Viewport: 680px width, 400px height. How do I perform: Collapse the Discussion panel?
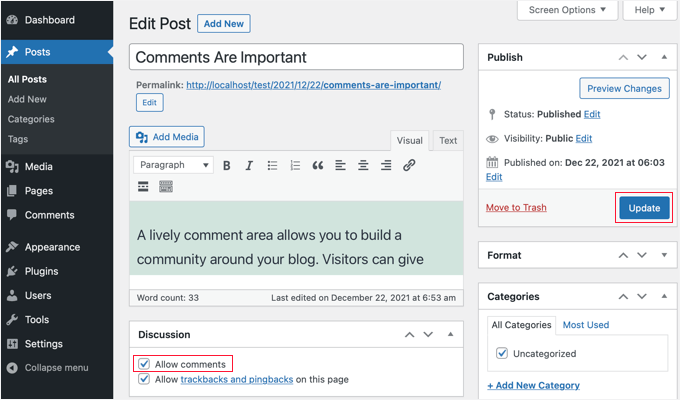click(x=451, y=335)
